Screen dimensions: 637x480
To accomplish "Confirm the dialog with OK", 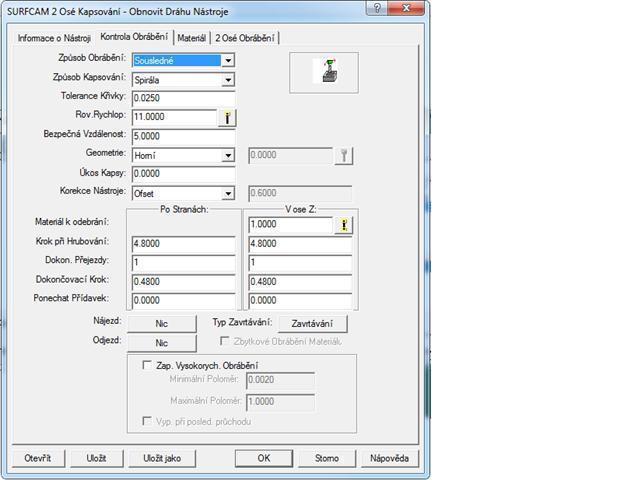I will 264,458.
